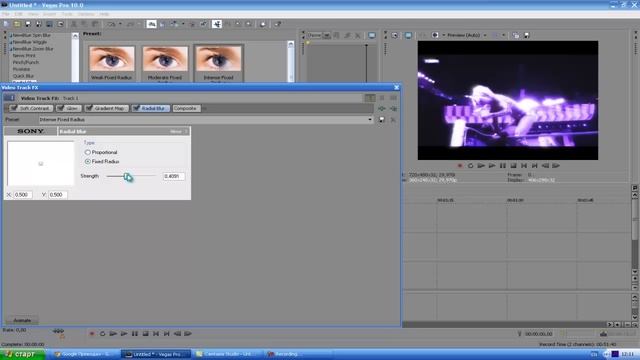Click the Animate button
Screen dimensions: 640x360
pos(22,320)
